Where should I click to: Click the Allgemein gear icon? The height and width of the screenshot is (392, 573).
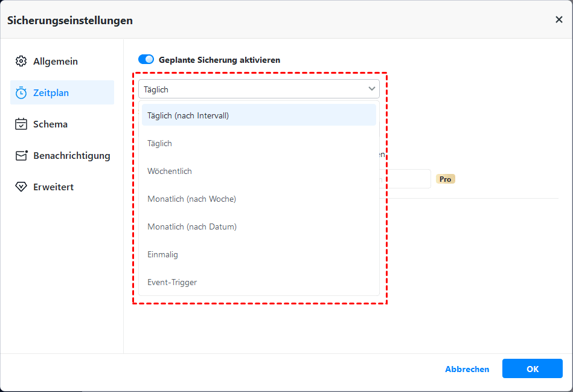click(21, 62)
